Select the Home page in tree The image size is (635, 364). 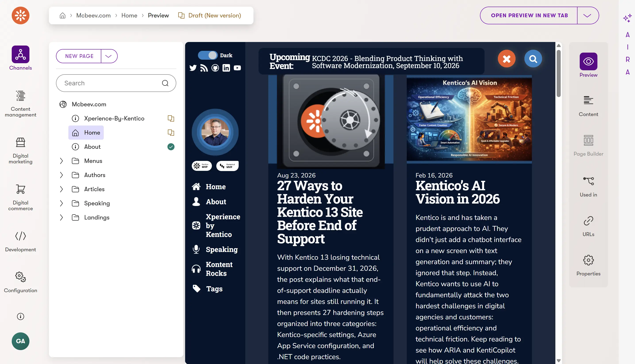[x=86, y=133]
